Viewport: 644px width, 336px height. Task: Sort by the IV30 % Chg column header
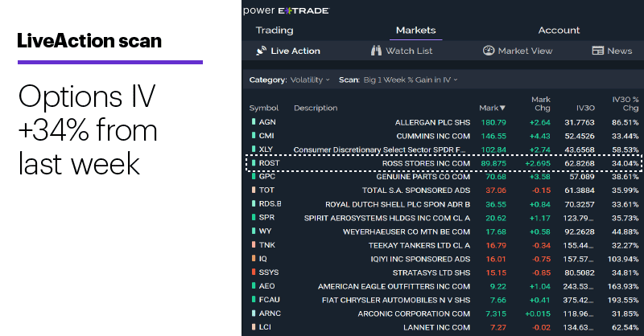click(x=625, y=104)
